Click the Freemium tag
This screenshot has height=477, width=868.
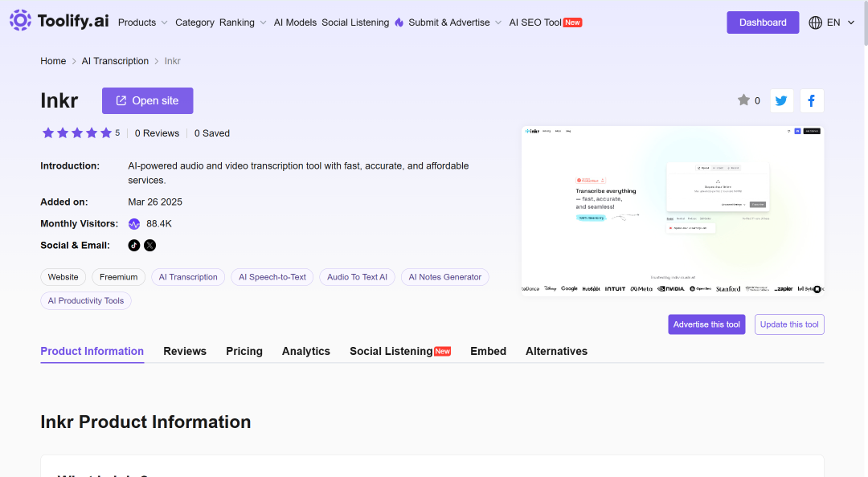pyautogui.click(x=118, y=277)
